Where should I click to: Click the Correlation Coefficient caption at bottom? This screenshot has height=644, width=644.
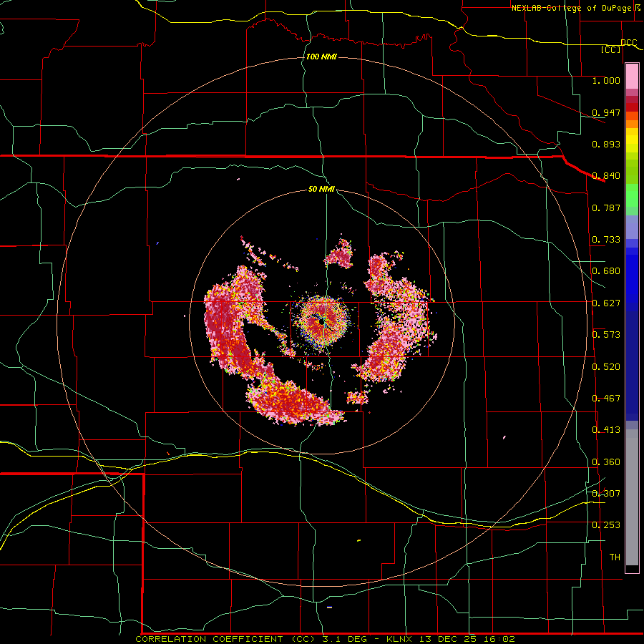pyautogui.click(x=325, y=639)
